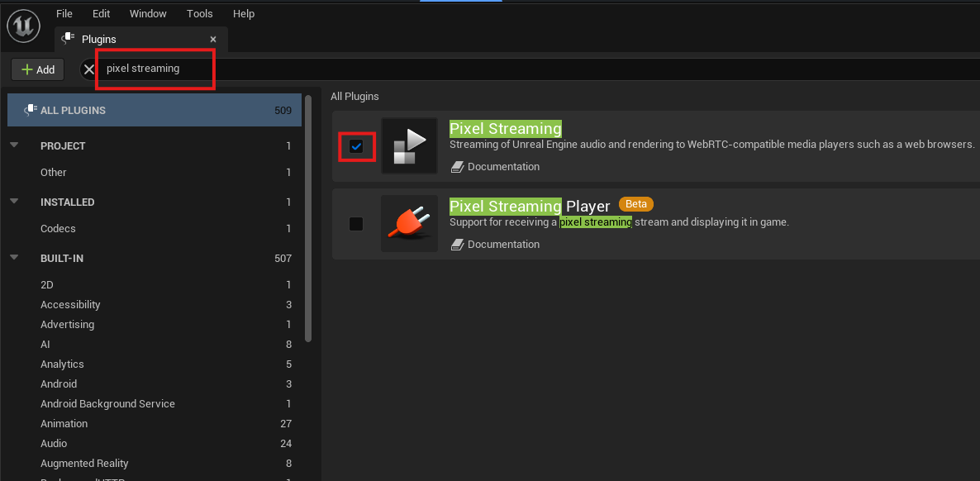
Task: Click Pixel Streaming documentation book icon
Action: pyautogui.click(x=457, y=167)
